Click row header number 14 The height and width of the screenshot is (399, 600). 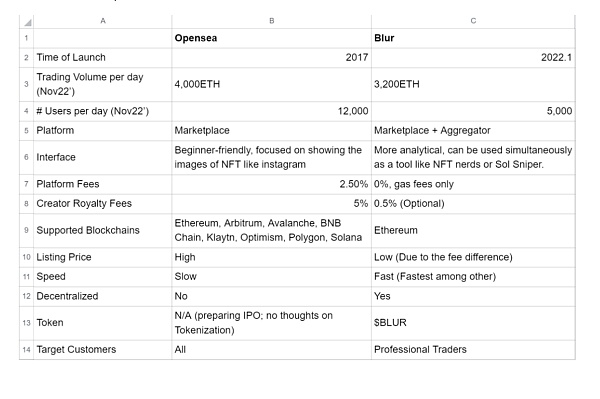click(26, 350)
